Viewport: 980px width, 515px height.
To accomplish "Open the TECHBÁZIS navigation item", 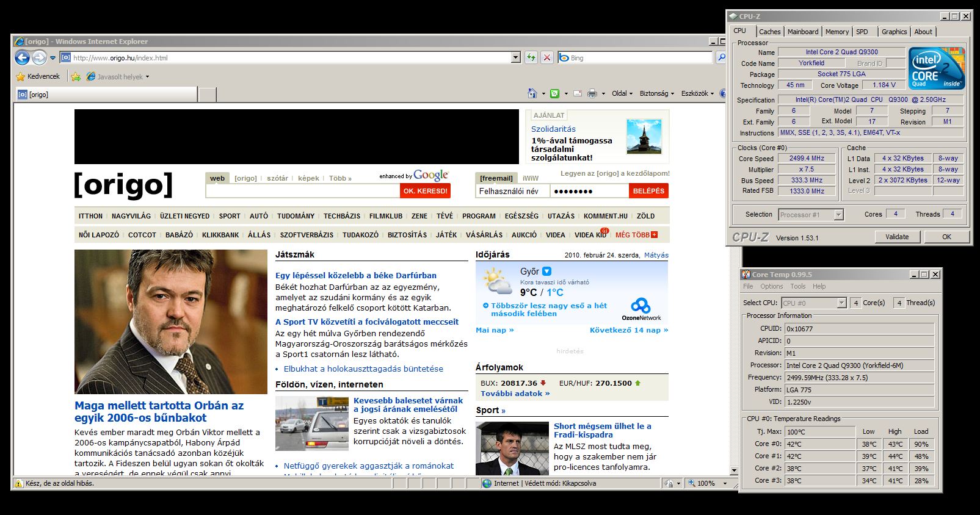I will [x=342, y=216].
